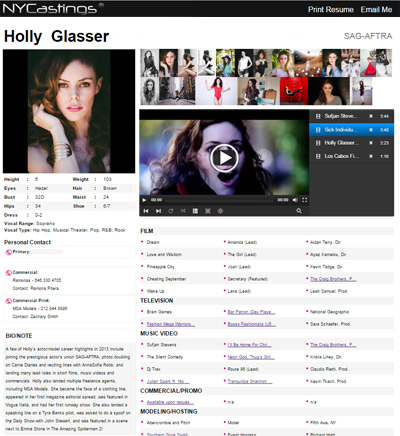This screenshot has width=400, height=436.
Task: Remove Holly Glasser... video from playlist
Action: pyautogui.click(x=371, y=143)
